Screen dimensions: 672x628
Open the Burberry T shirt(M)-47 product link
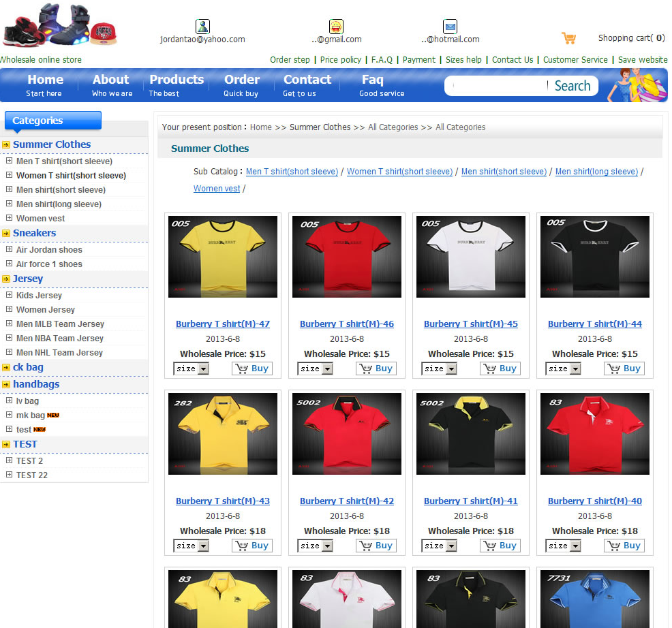tap(223, 324)
